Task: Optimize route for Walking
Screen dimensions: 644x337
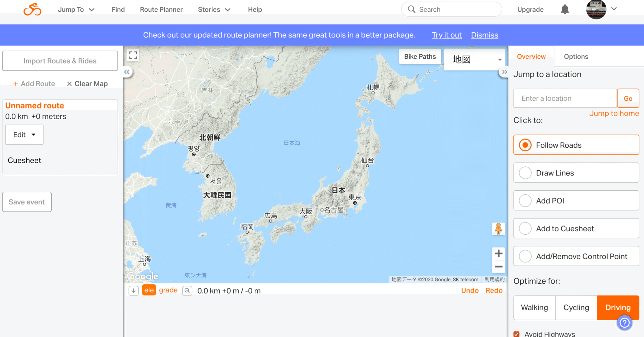Action: 535,308
